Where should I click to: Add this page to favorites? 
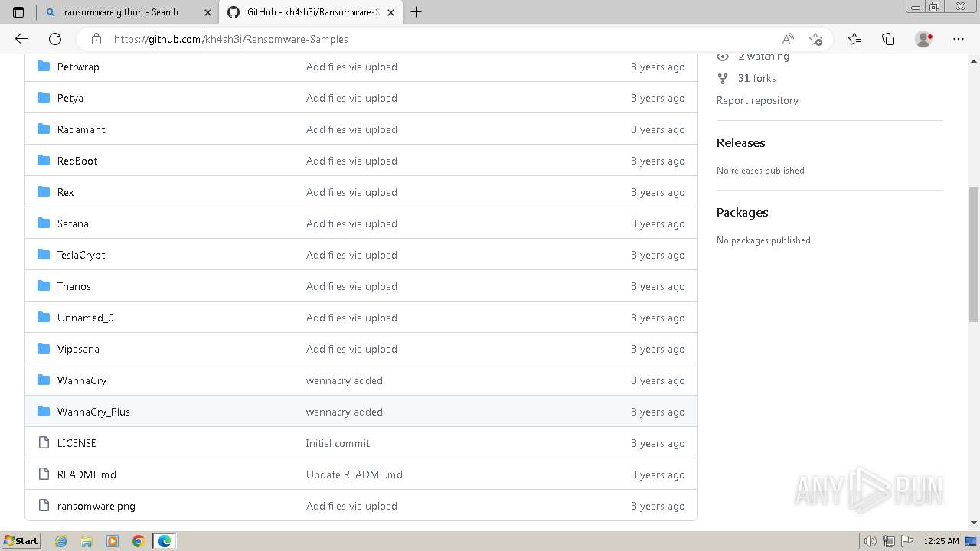[815, 39]
